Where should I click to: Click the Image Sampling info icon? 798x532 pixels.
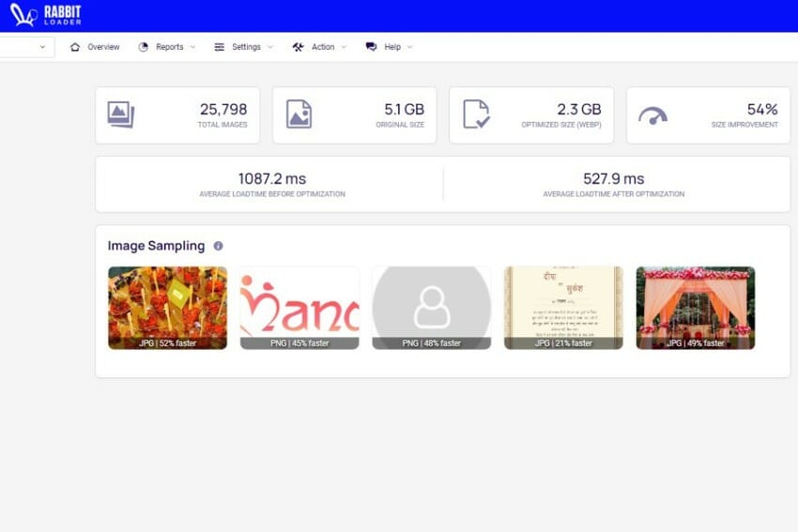[219, 246]
